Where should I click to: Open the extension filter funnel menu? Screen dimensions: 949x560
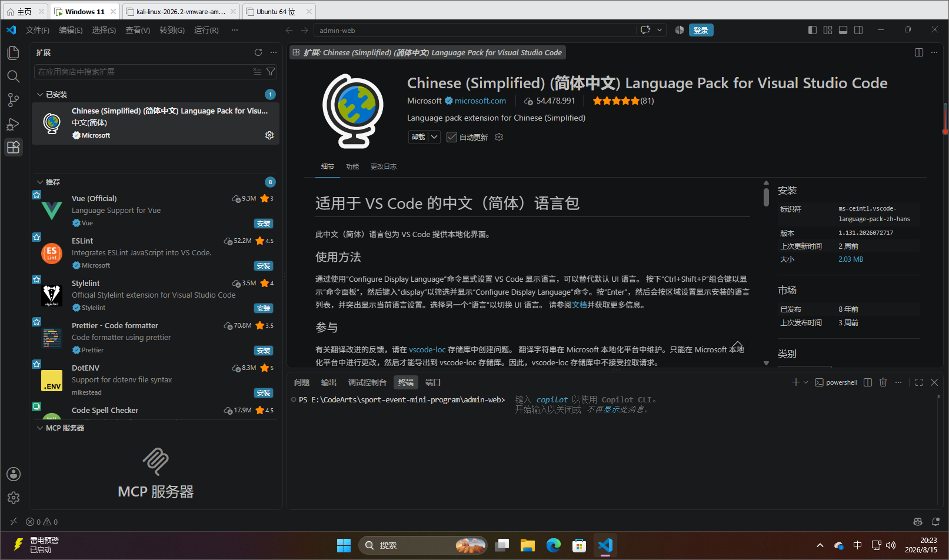pos(271,72)
